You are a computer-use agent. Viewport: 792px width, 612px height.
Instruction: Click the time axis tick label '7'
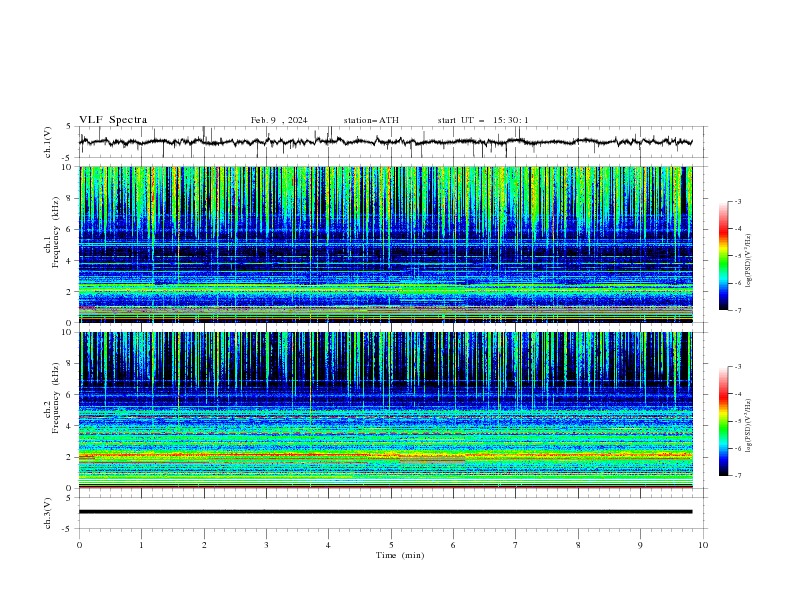pyautogui.click(x=516, y=545)
